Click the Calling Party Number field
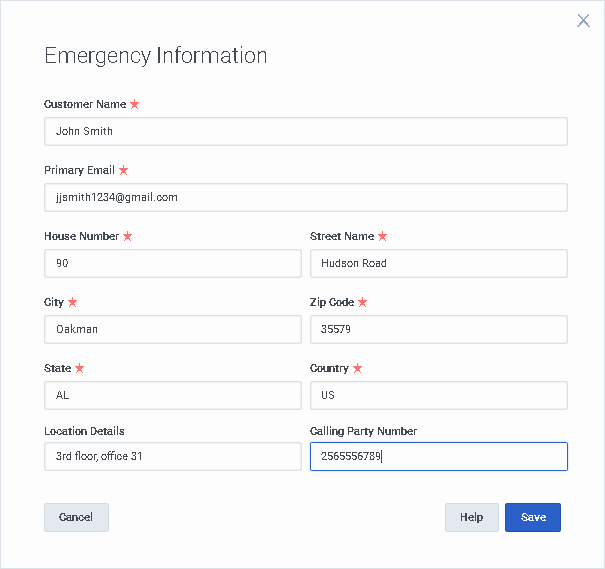Image resolution: width=605 pixels, height=569 pixels. click(x=438, y=456)
